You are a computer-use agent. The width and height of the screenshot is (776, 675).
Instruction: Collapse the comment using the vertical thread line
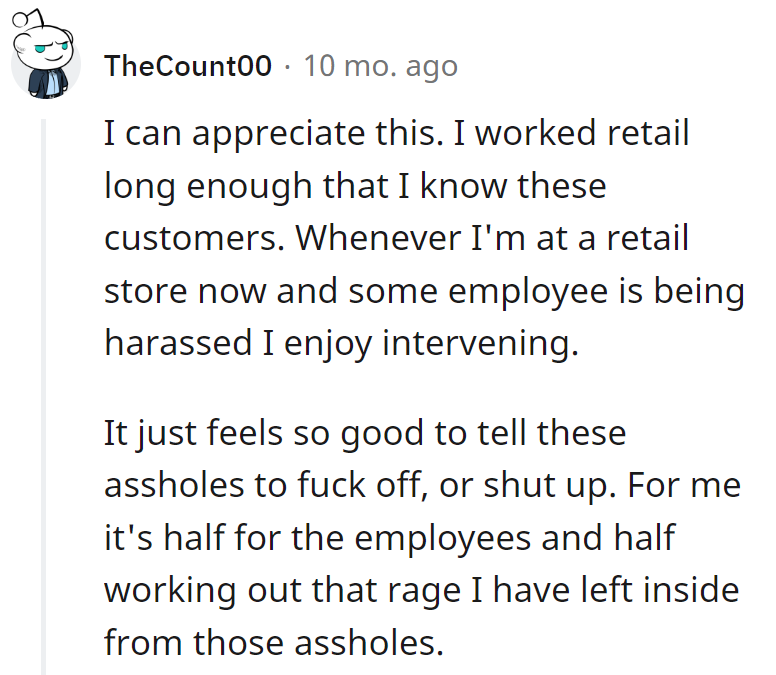click(x=44, y=396)
